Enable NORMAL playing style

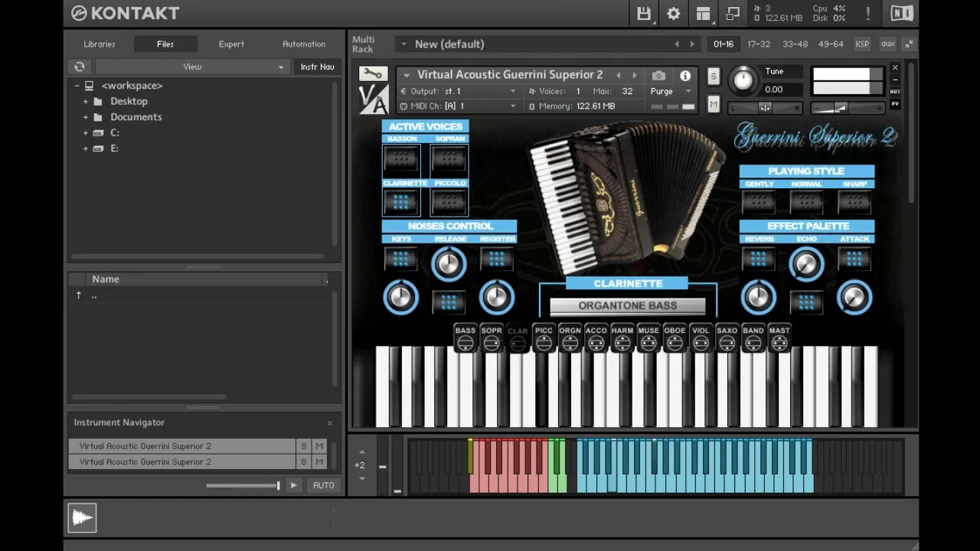tap(806, 201)
